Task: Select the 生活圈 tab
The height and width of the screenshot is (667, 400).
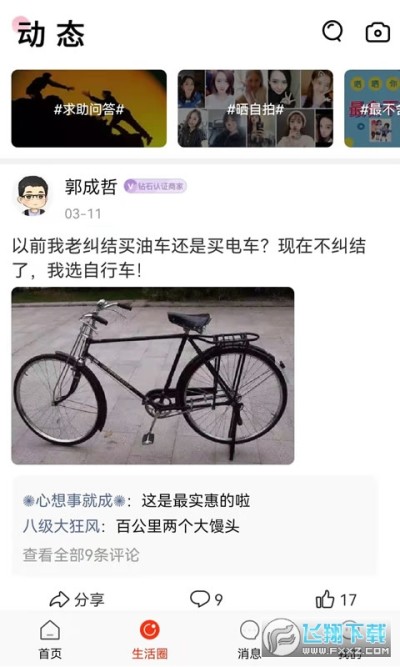Action: (x=149, y=639)
